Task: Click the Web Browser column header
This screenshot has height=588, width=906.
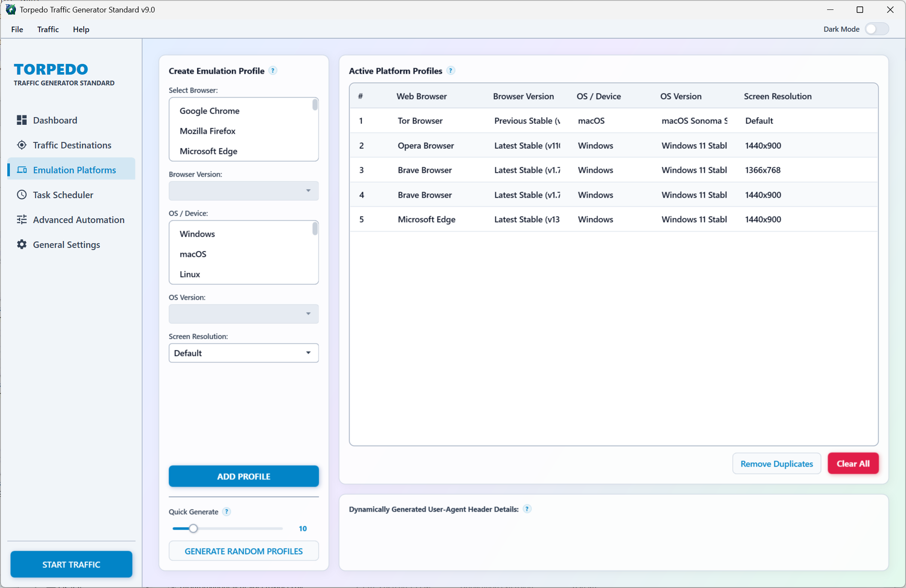Action: (422, 96)
